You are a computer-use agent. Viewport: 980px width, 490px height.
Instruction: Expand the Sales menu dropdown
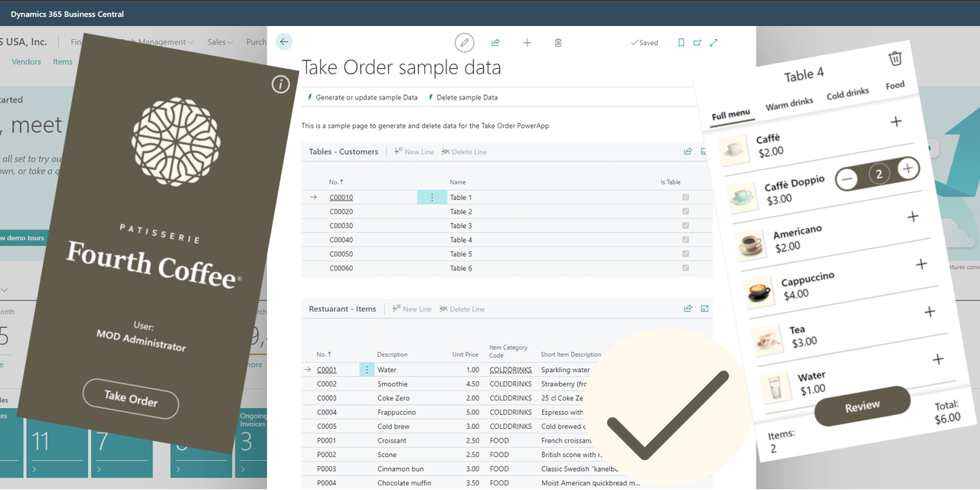click(221, 42)
